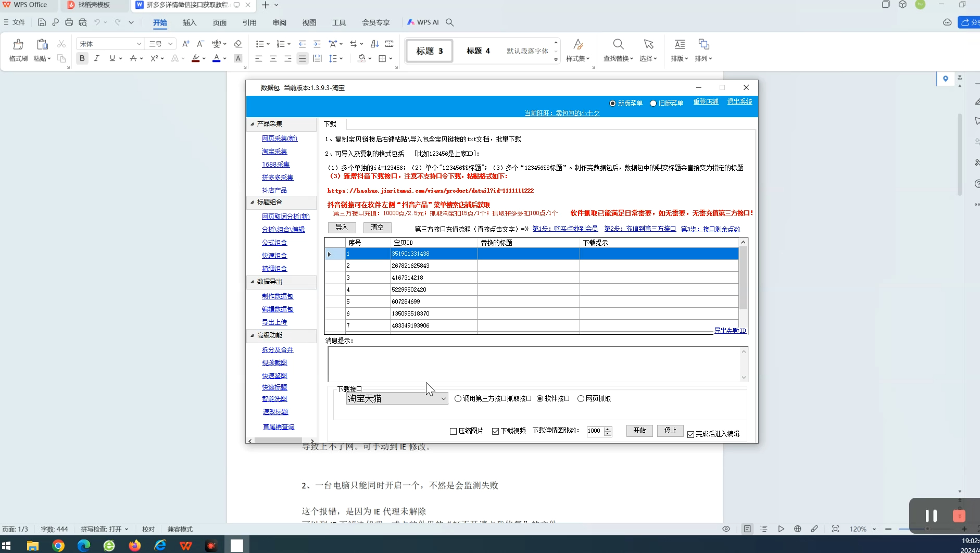This screenshot has height=553, width=980.
Task: Collapse the 标题组合 tree section
Action: coord(253,202)
